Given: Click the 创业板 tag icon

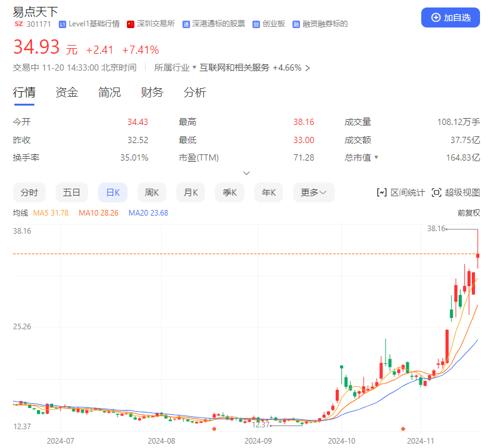Looking at the screenshot, I should [x=256, y=24].
